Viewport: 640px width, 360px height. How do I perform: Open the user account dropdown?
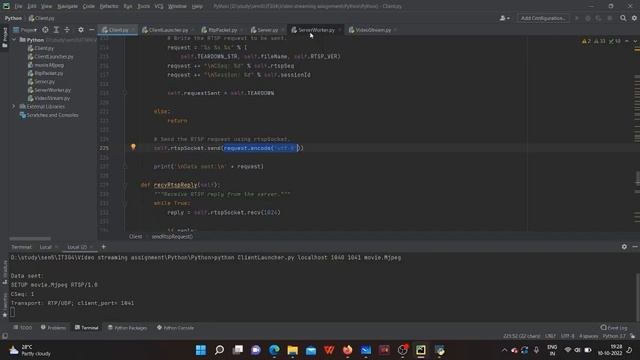click(504, 18)
